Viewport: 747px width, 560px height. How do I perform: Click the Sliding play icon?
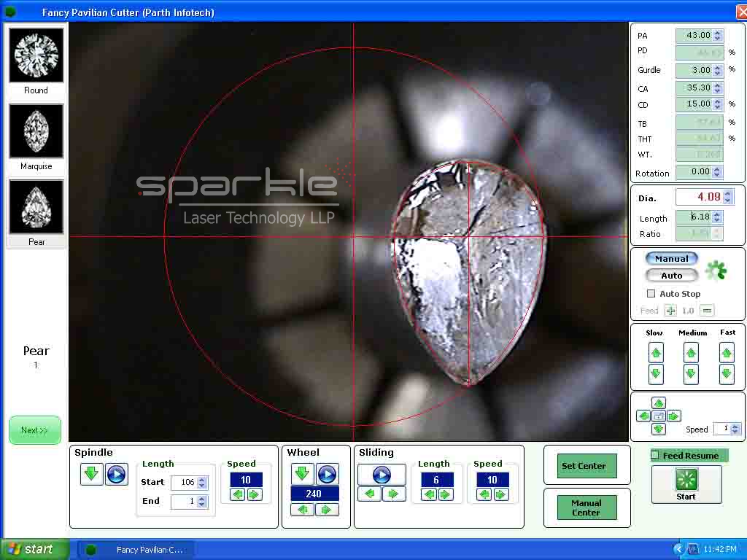(x=382, y=475)
